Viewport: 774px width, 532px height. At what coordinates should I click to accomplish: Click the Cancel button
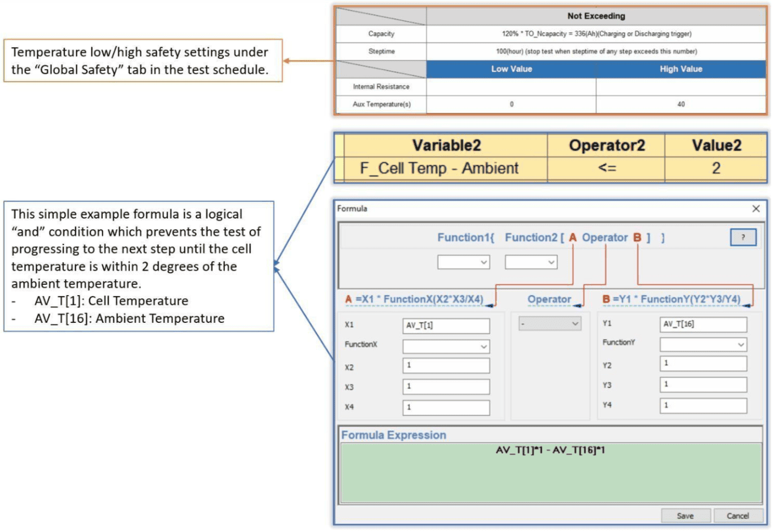click(737, 515)
